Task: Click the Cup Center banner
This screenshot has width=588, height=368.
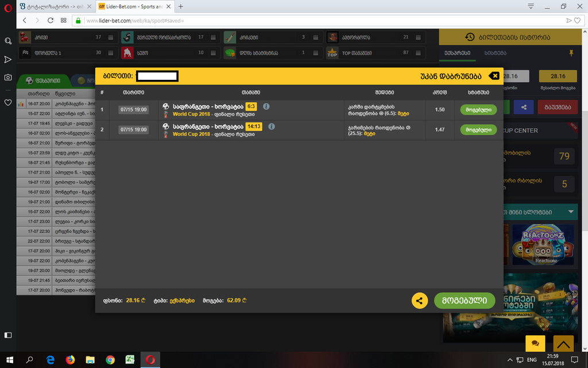Action: (540, 131)
